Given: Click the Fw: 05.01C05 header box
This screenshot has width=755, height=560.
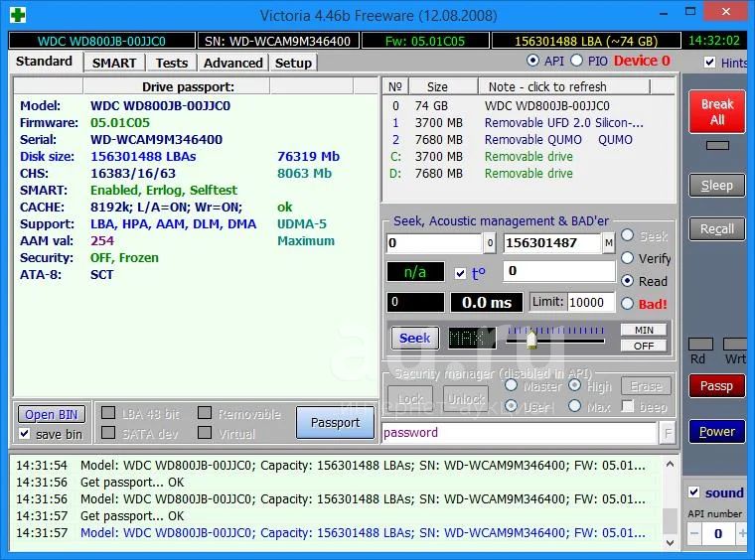Looking at the screenshot, I should point(425,41).
